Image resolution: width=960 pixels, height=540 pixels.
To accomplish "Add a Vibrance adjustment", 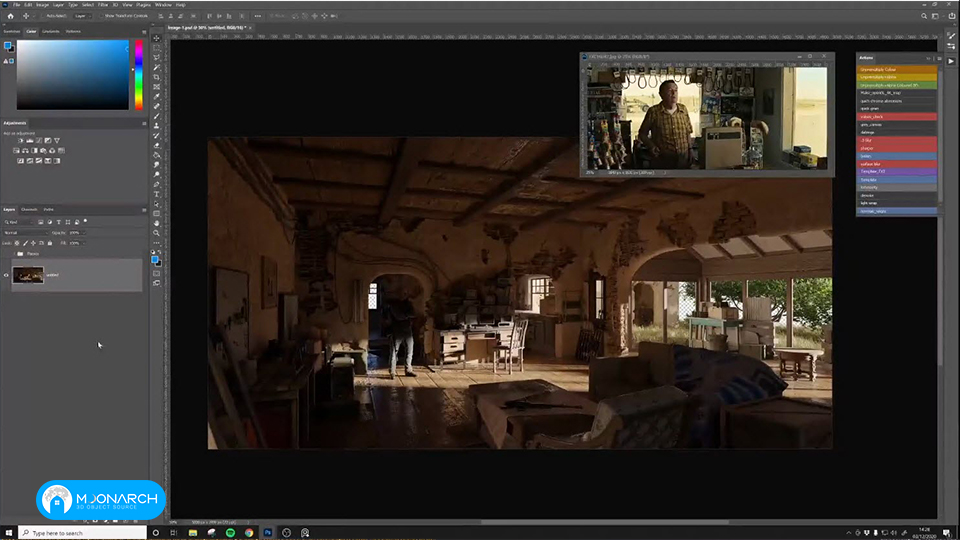I will click(x=57, y=140).
